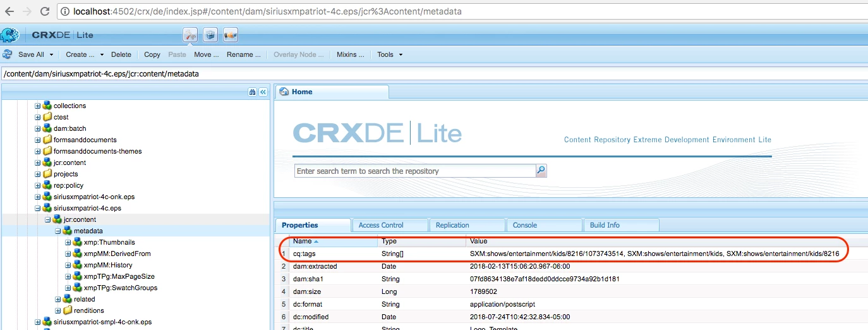Expand the renditions folder

click(x=58, y=310)
